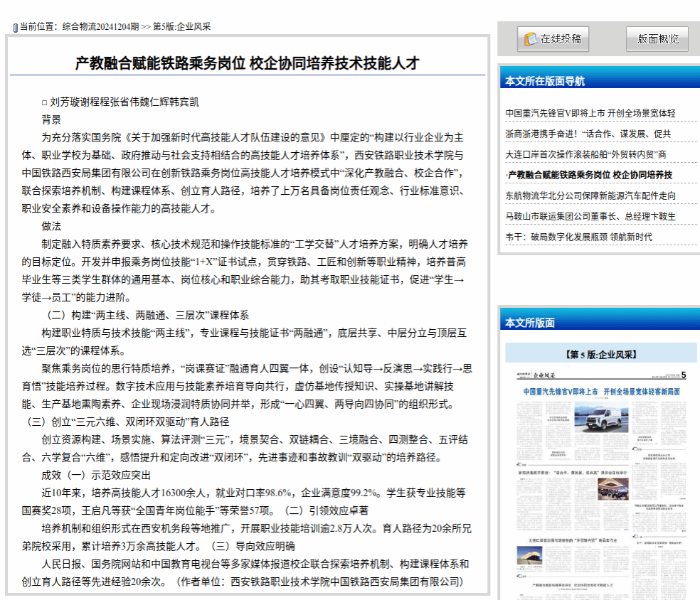700x600 pixels.
Task: Open 韦干：破局数字化发展瓶颈 article link
Action: [578, 237]
